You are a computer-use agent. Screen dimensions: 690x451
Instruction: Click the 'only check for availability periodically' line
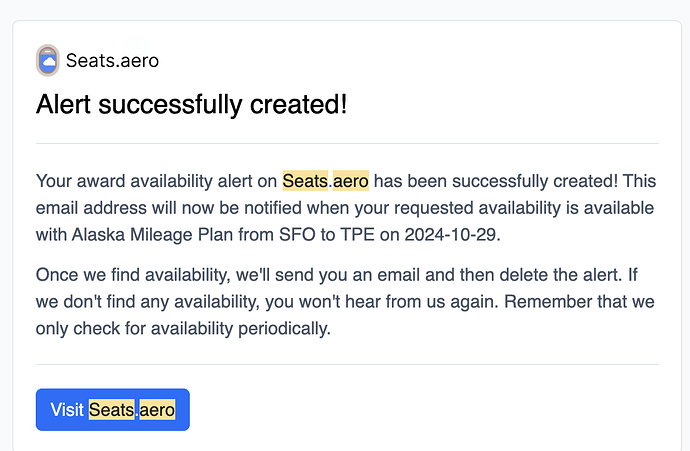(183, 329)
